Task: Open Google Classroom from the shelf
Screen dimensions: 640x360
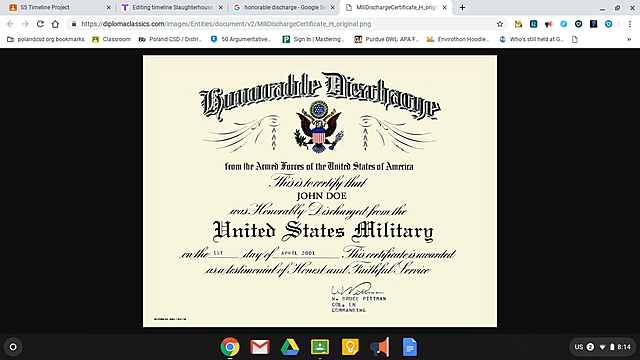Action: pyautogui.click(x=320, y=347)
